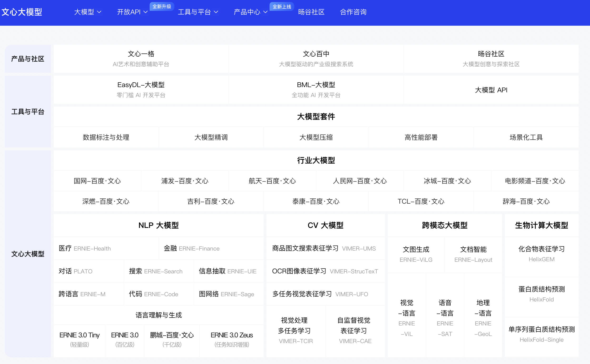Click the 工具与平台 side label
Viewport: 590px width, 364px height.
[x=28, y=112]
